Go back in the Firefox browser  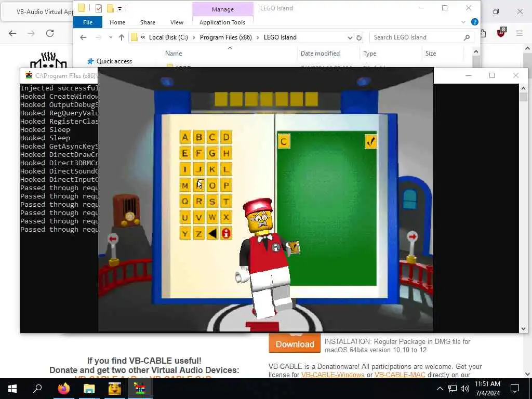point(12,33)
